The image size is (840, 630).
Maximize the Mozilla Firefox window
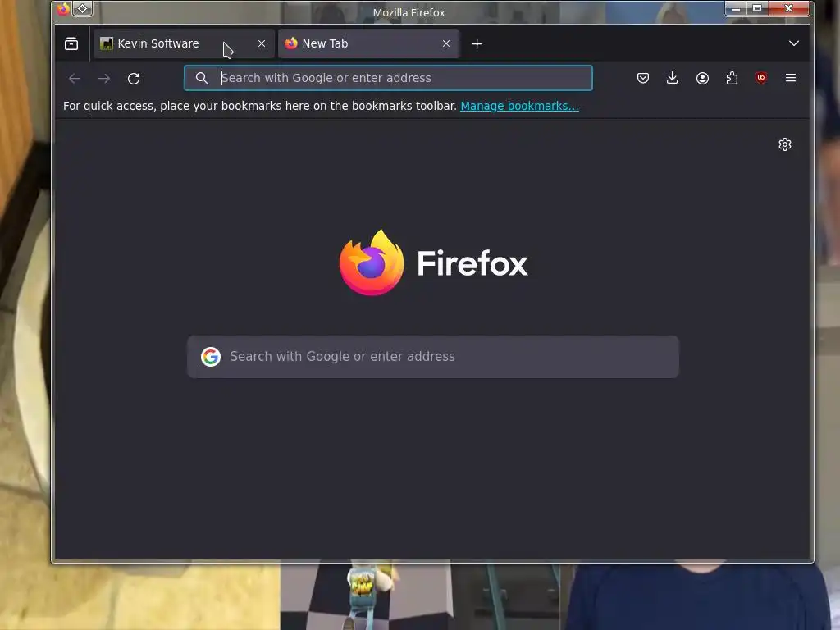pyautogui.click(x=757, y=8)
